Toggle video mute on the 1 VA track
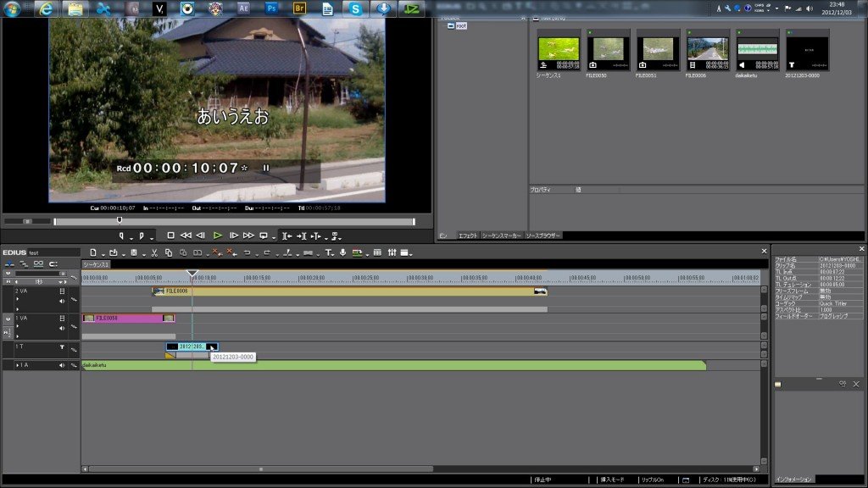The image size is (868, 488). point(62,319)
